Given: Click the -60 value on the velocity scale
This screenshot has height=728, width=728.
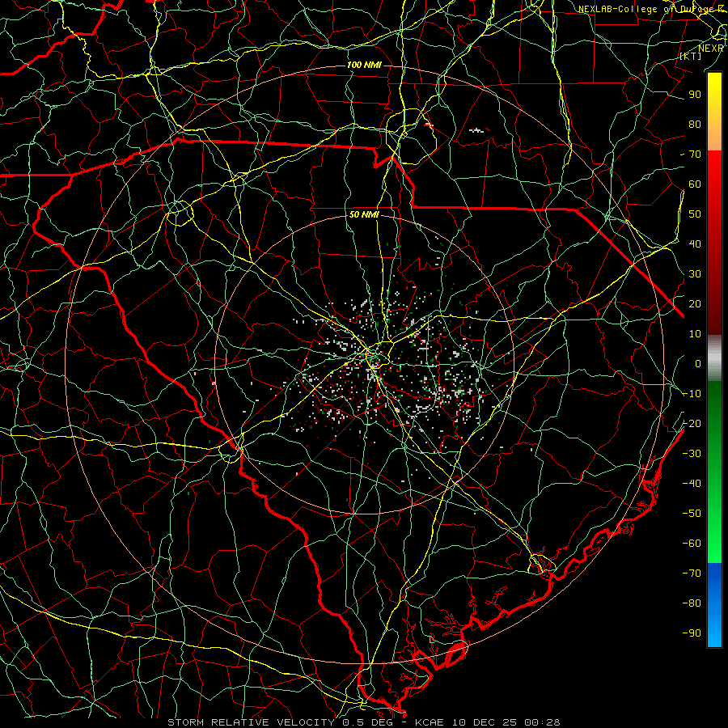Looking at the screenshot, I should pyautogui.click(x=692, y=544).
